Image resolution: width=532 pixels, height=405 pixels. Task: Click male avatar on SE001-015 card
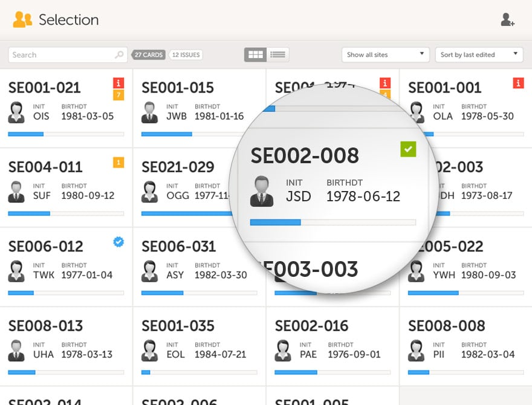150,112
